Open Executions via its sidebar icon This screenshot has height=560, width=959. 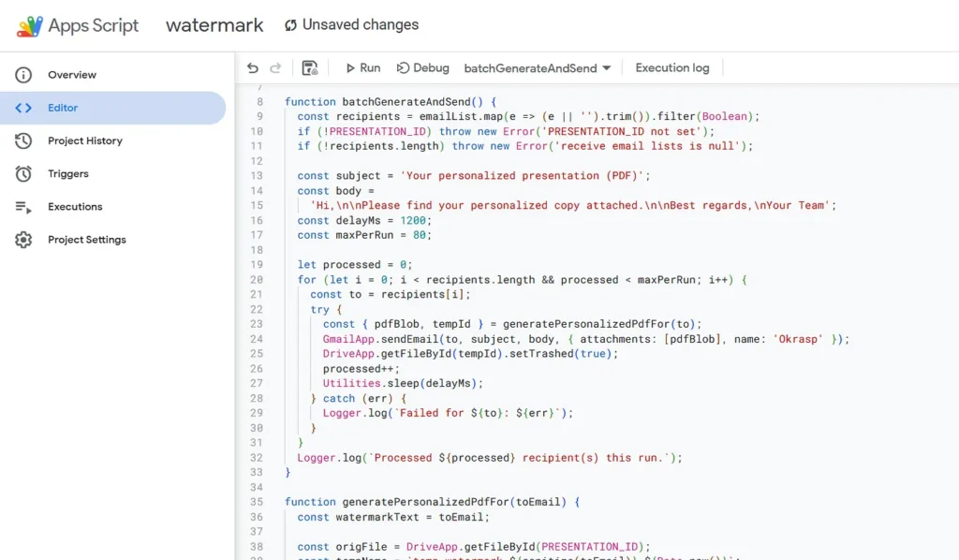(21, 206)
